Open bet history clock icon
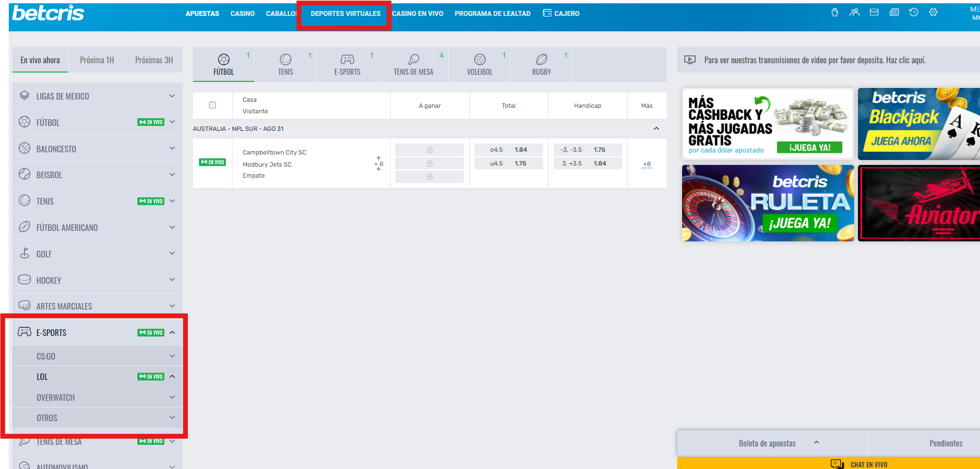 click(913, 12)
